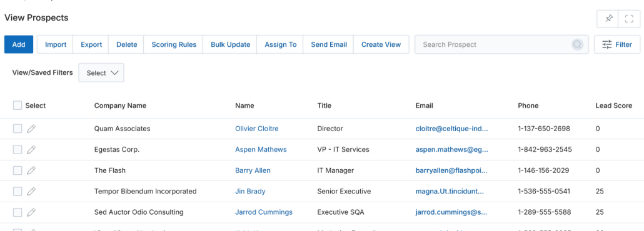Screen dimensions: 644x231
Task: Click the Executive SQA title cell
Action: click(x=341, y=212)
